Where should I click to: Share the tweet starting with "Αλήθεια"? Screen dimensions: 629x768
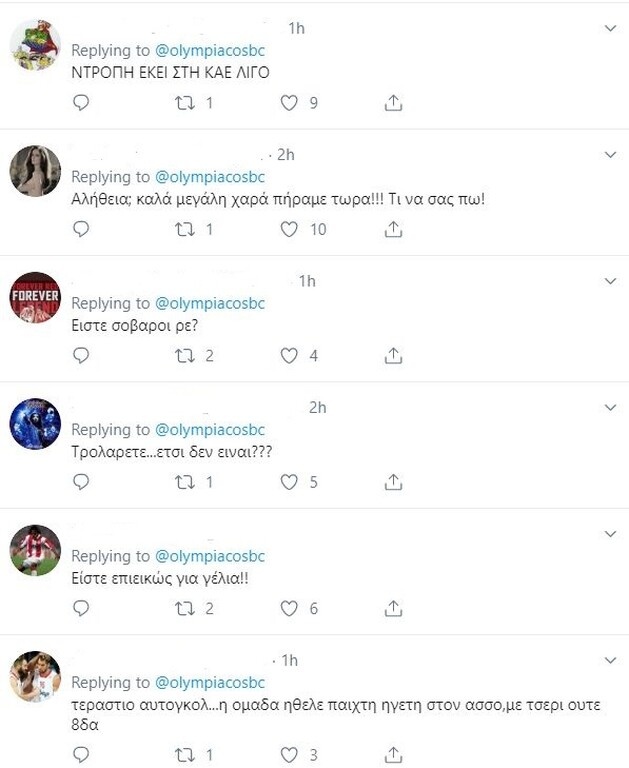point(394,229)
